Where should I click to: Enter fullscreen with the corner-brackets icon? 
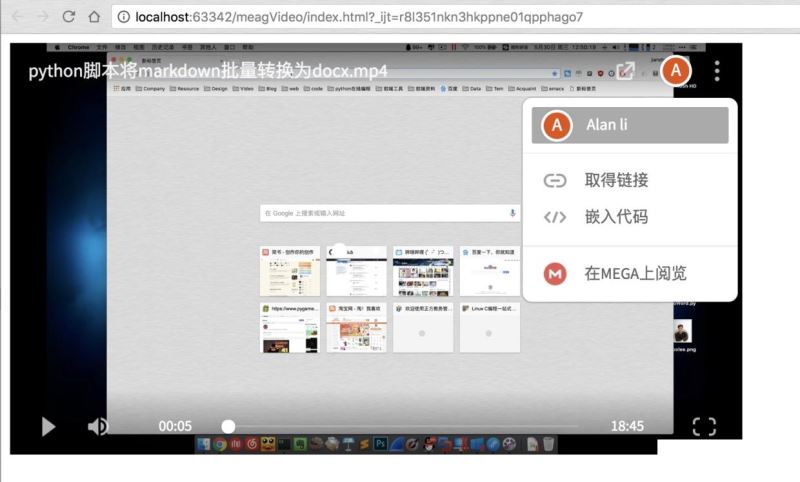[x=704, y=427]
